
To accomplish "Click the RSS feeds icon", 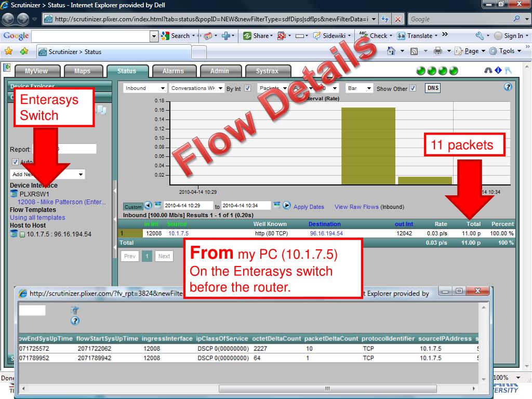I will (414, 51).
